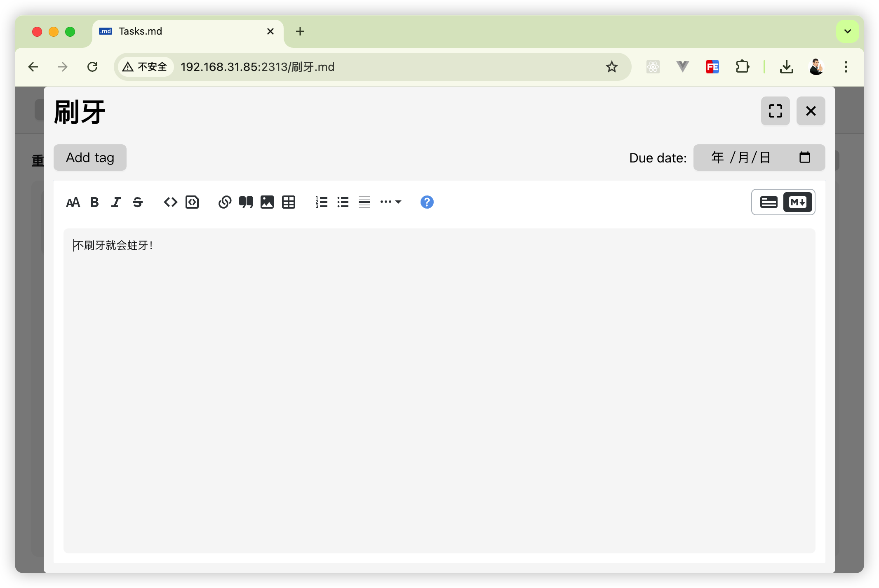Apply strikethrough formatting
879x588 pixels.
(x=138, y=202)
